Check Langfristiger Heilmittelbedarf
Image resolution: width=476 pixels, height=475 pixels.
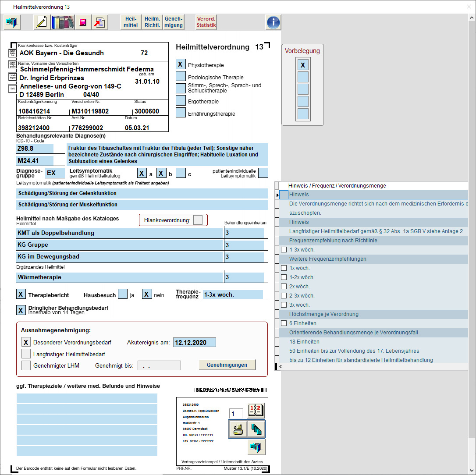click(26, 354)
